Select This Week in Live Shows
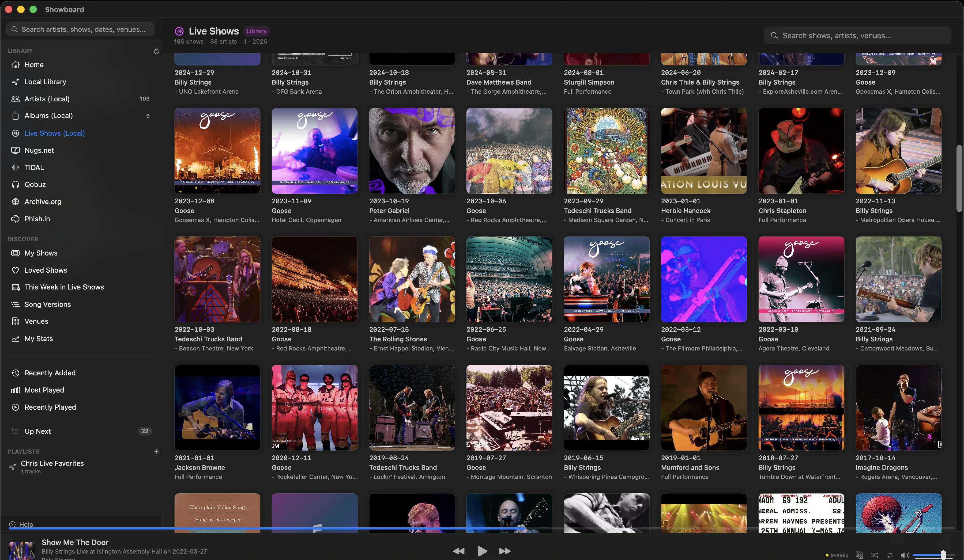Screen dimensions: 964x560 pyautogui.click(x=64, y=287)
